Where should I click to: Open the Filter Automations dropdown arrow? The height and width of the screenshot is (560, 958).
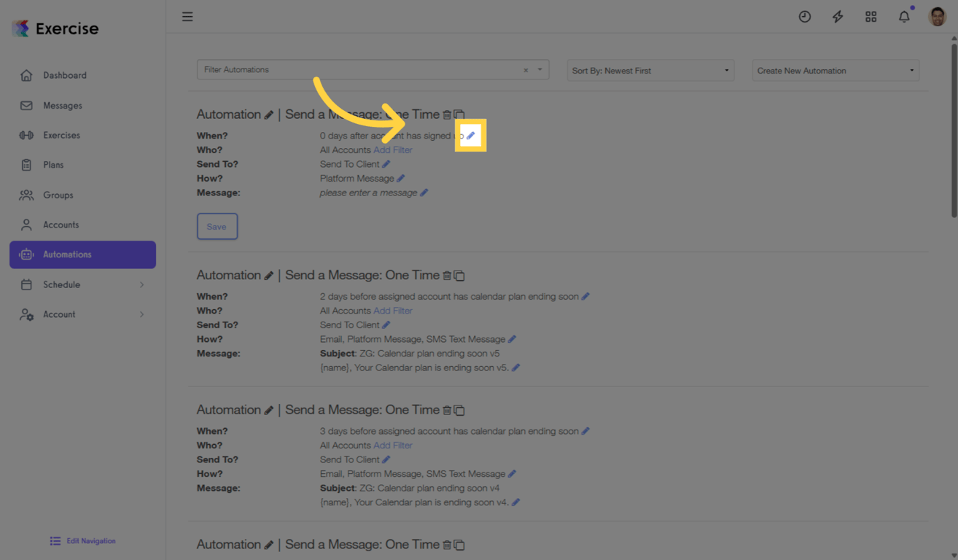pos(540,70)
